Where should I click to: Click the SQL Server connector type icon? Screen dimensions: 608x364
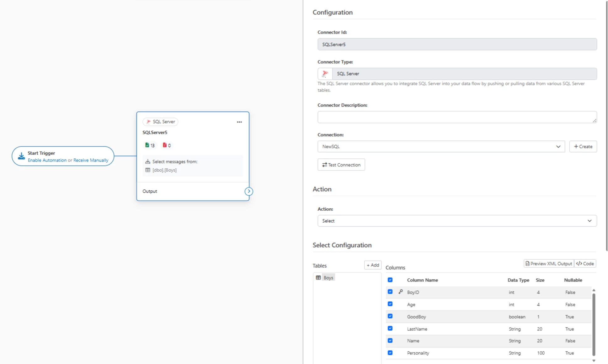click(325, 74)
